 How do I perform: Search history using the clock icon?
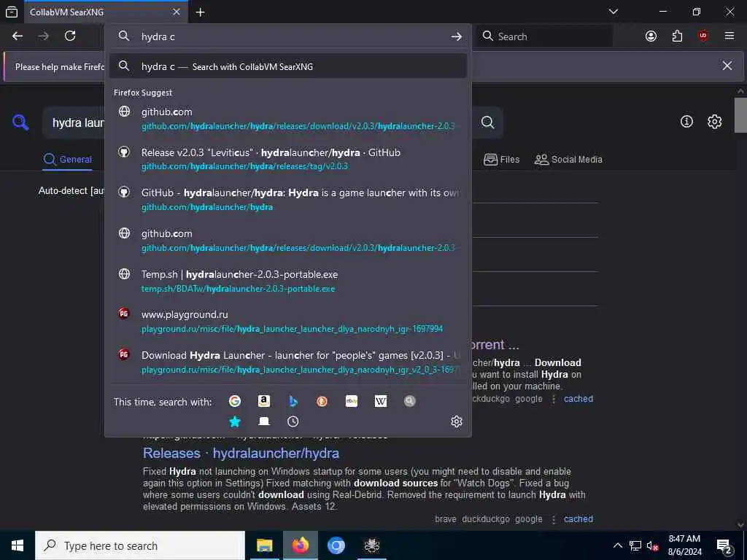click(x=293, y=421)
